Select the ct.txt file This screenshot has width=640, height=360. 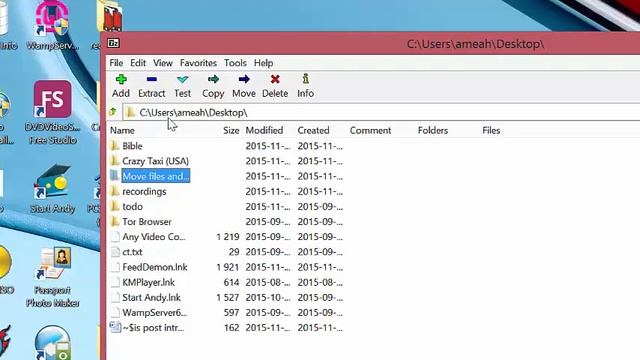click(x=132, y=252)
